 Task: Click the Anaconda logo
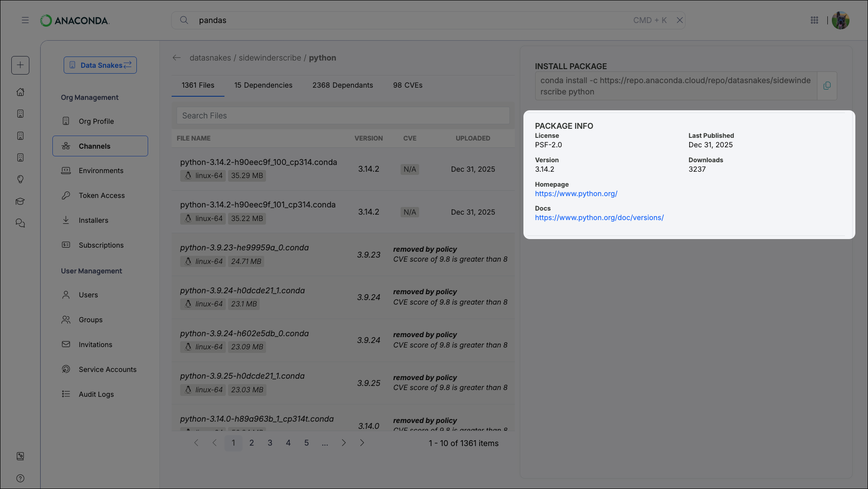tap(75, 20)
